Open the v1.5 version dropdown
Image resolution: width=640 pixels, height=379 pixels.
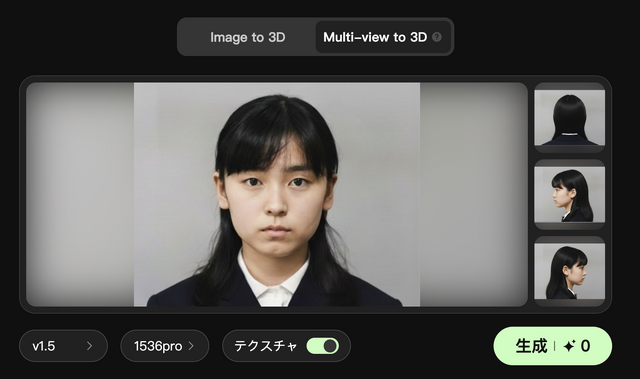point(63,346)
